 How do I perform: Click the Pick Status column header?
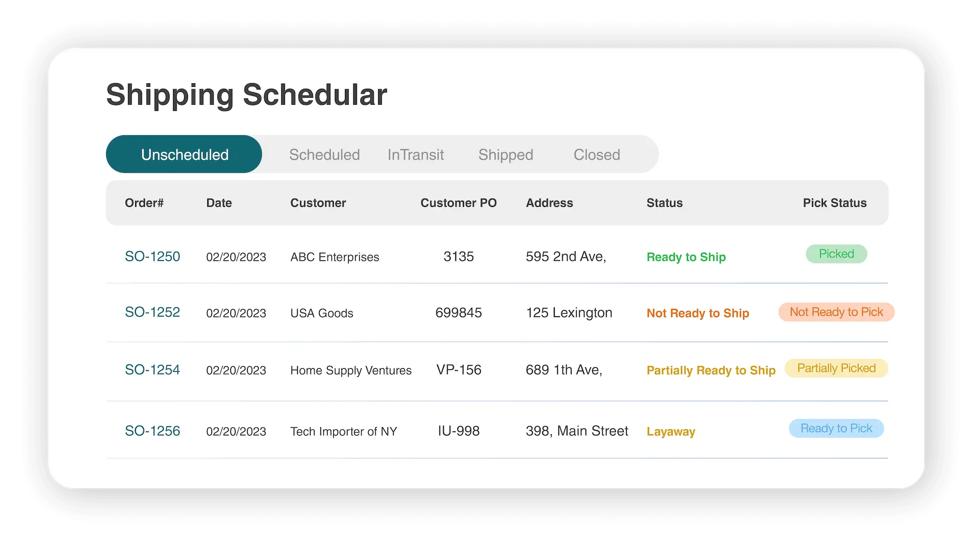click(x=835, y=203)
